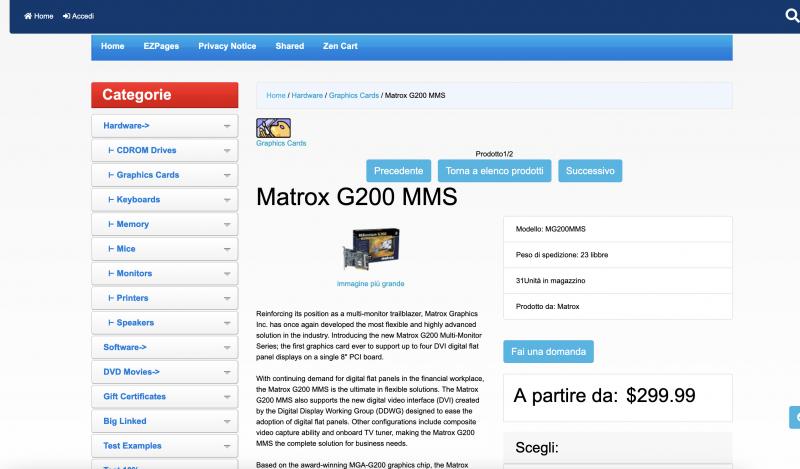Click the Matrox G200 product image
Image resolution: width=800 pixels, height=469 pixels.
pos(370,249)
